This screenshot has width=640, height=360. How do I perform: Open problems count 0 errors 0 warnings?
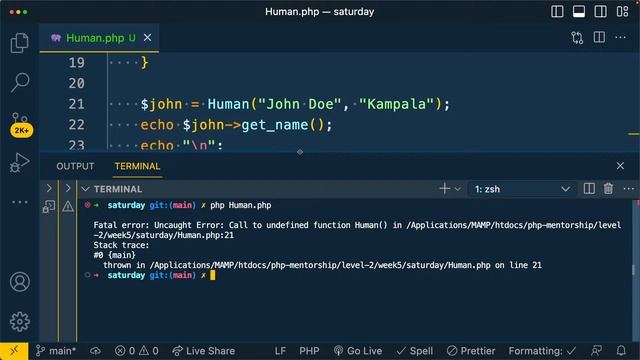pos(136,351)
